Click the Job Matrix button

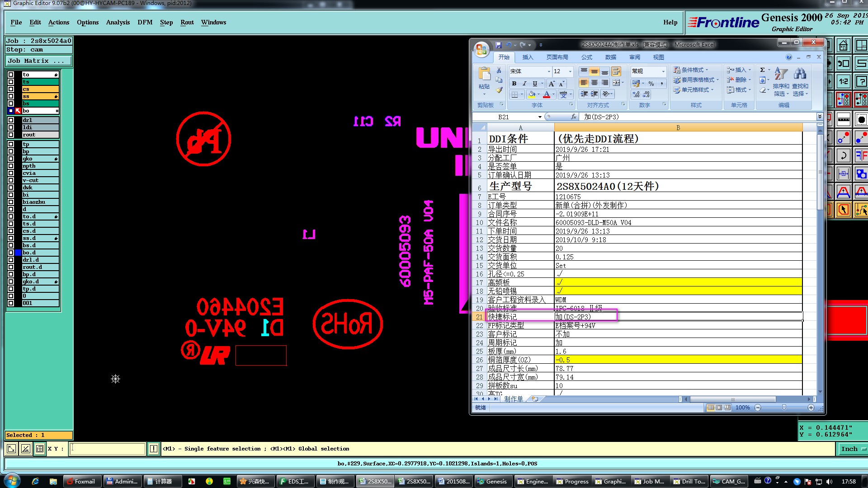(38, 61)
